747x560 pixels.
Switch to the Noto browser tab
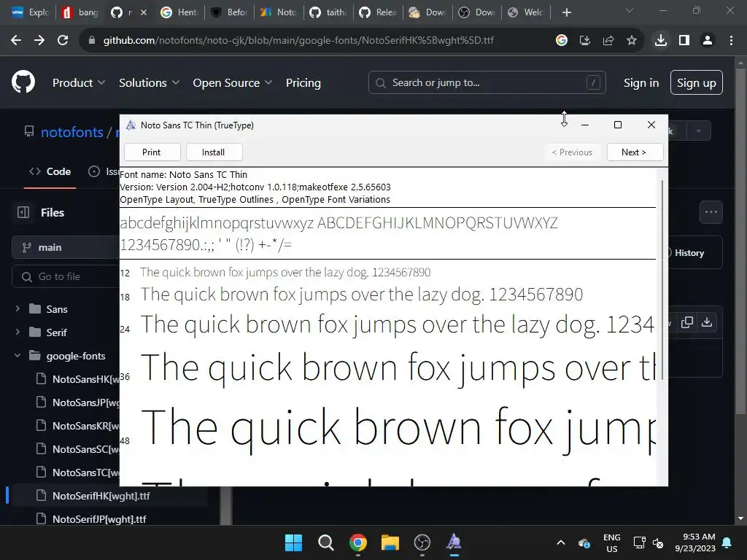(x=279, y=12)
